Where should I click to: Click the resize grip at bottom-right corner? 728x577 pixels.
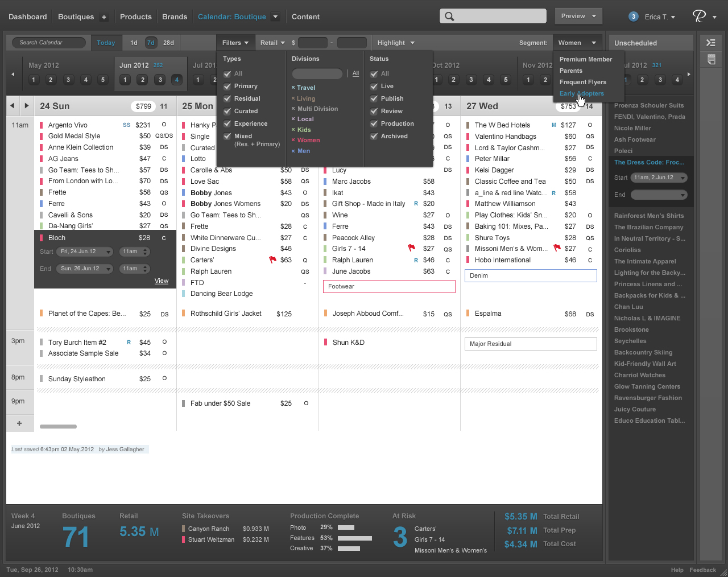coord(723,572)
